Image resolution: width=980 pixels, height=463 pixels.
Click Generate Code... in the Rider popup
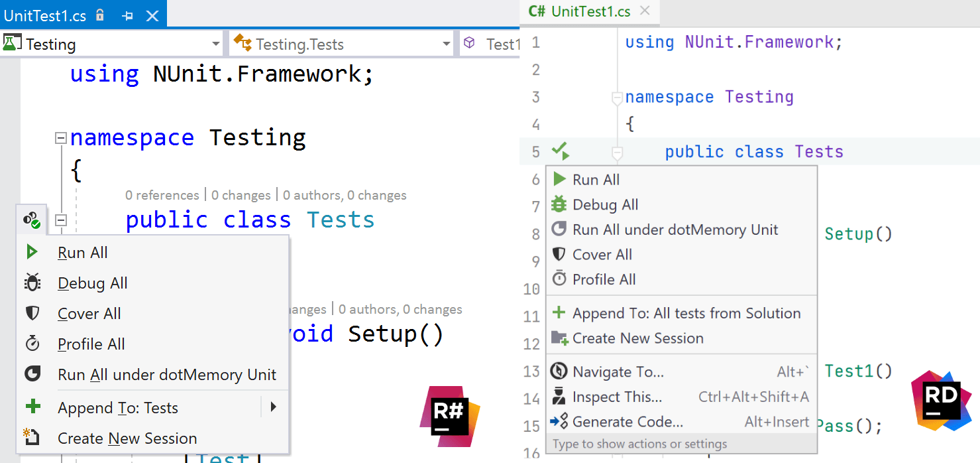627,422
